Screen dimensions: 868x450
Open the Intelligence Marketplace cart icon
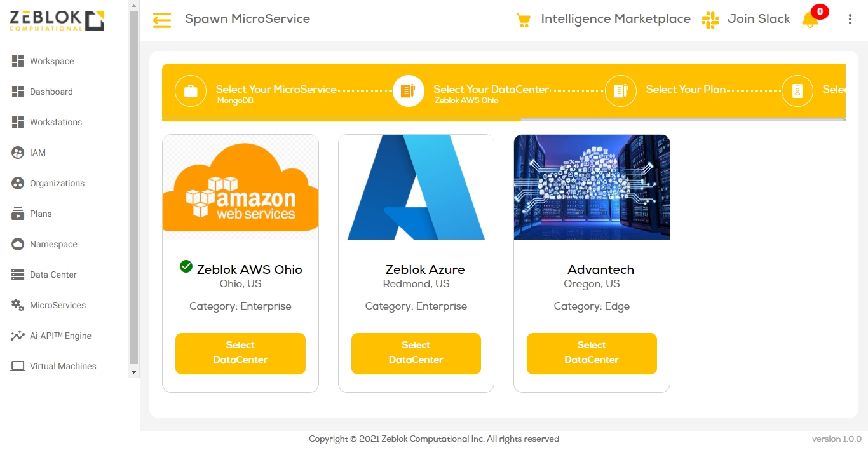(523, 20)
